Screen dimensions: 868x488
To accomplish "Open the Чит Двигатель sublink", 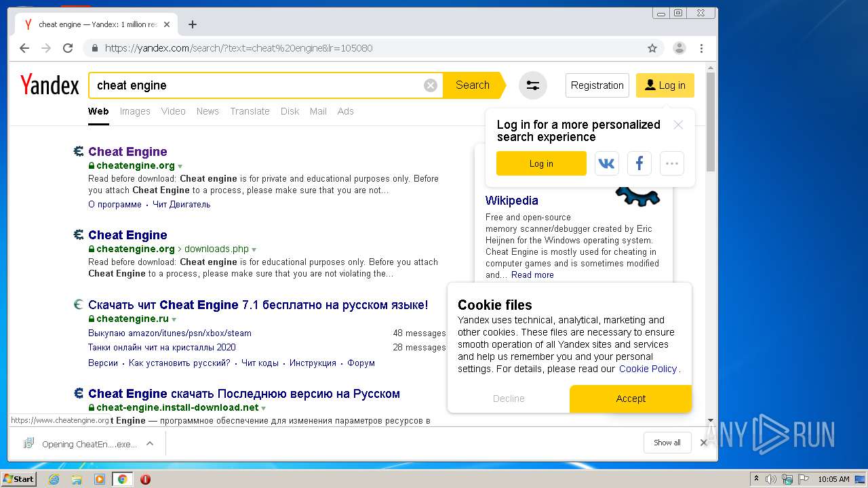I will coord(182,205).
